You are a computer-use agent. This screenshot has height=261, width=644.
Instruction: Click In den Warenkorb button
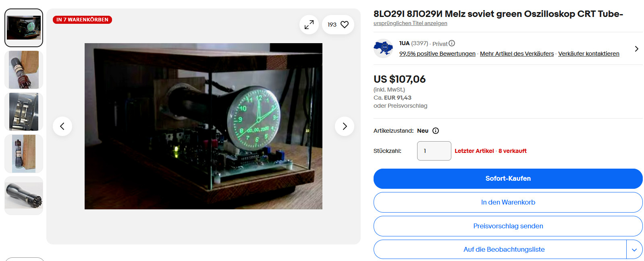(508, 203)
